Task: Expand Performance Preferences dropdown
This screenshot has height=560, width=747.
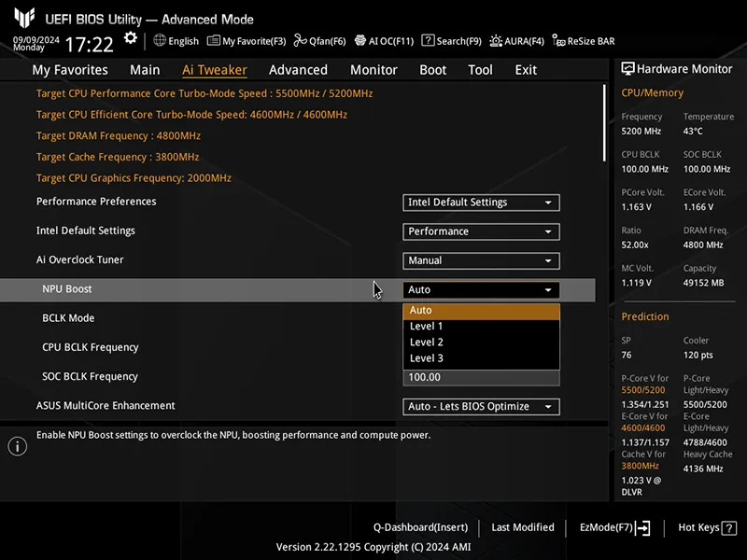Action: 481,203
